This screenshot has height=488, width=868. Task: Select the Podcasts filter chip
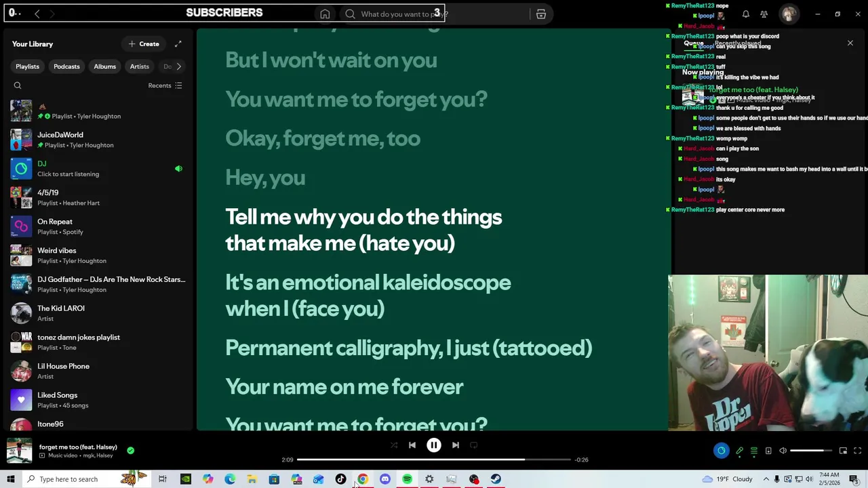click(x=66, y=66)
